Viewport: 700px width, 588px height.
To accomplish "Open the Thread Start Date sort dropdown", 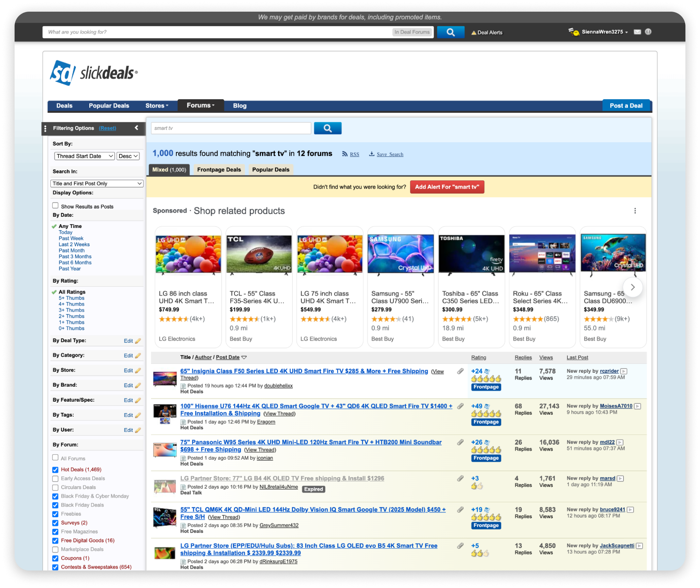I will 85,156.
